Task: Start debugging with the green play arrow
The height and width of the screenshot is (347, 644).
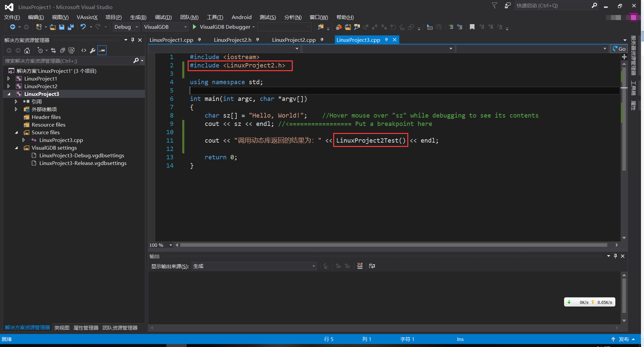Action: [195, 27]
